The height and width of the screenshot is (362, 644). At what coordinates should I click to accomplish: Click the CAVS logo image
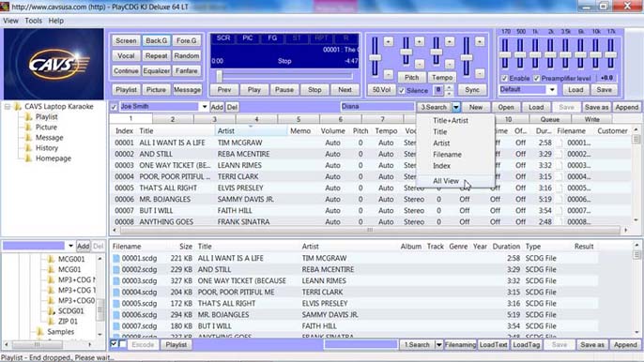coord(54,64)
